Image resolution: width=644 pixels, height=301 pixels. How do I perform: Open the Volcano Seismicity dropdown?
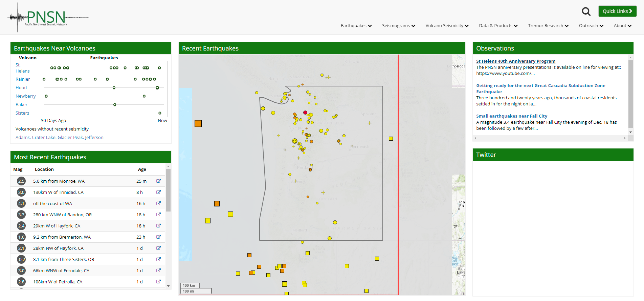click(x=447, y=26)
